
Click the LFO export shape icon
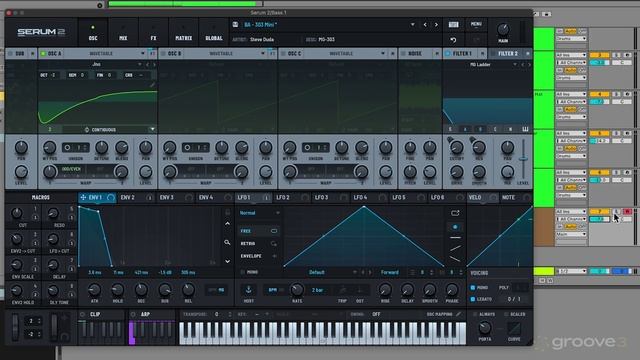tap(455, 213)
